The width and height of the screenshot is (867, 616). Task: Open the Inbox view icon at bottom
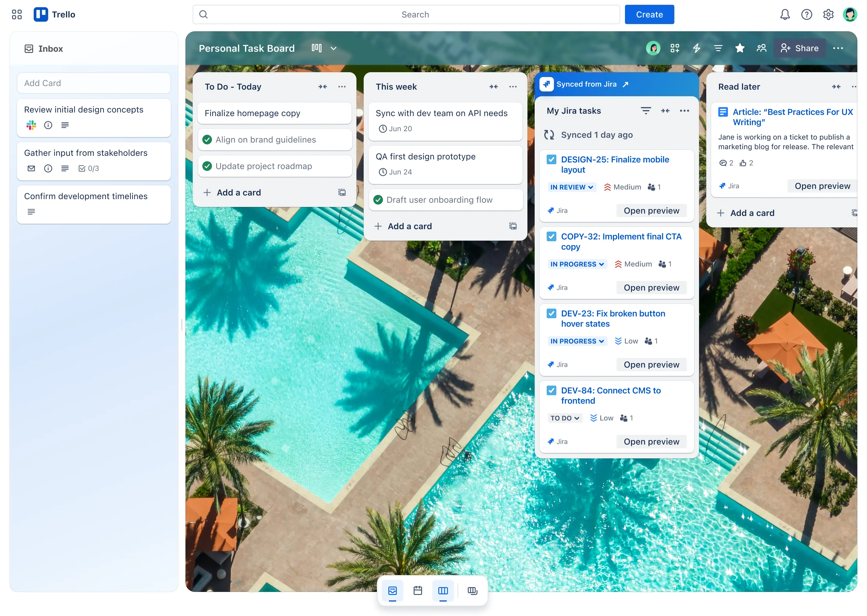(392, 591)
